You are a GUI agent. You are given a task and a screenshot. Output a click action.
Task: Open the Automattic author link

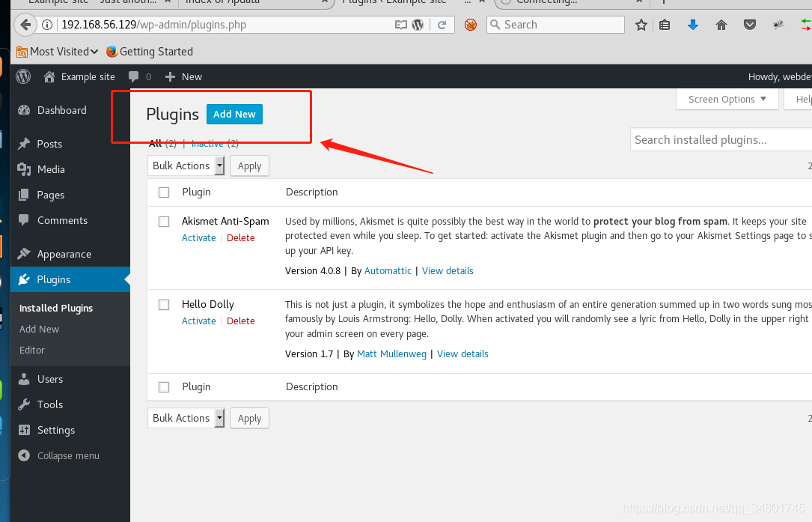388,270
